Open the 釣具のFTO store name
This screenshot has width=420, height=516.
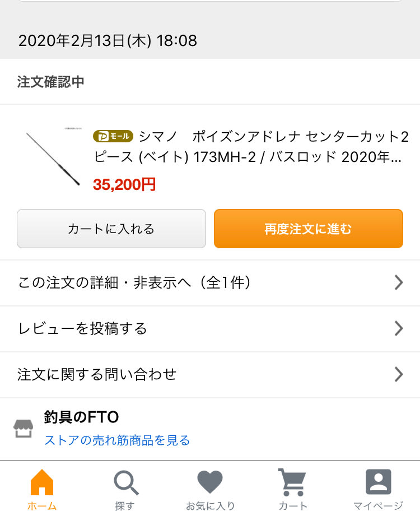[x=81, y=417]
